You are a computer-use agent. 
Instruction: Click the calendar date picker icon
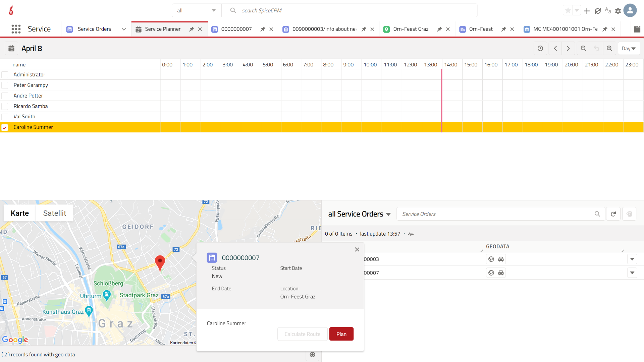click(x=11, y=49)
